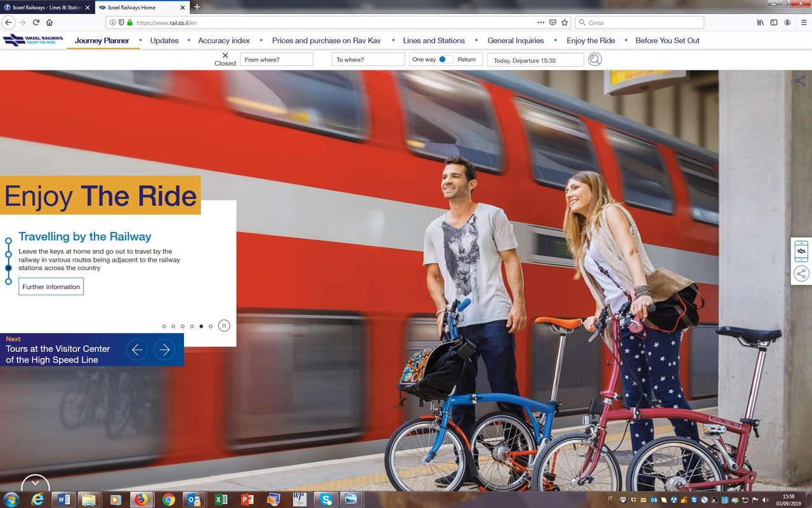Click the Israel Railways logo
This screenshot has width=812, height=508.
point(33,41)
